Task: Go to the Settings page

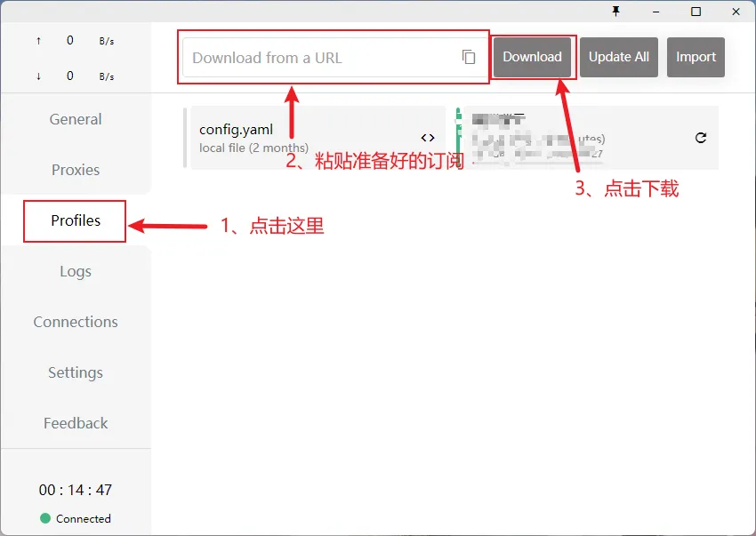Action: [75, 372]
